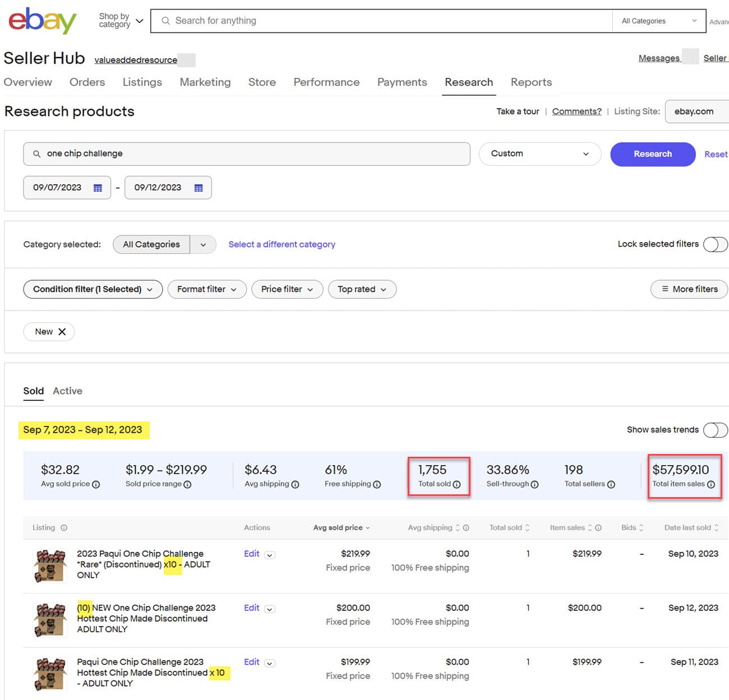Go to Listings tab
This screenshot has width=729, height=700.
(142, 82)
